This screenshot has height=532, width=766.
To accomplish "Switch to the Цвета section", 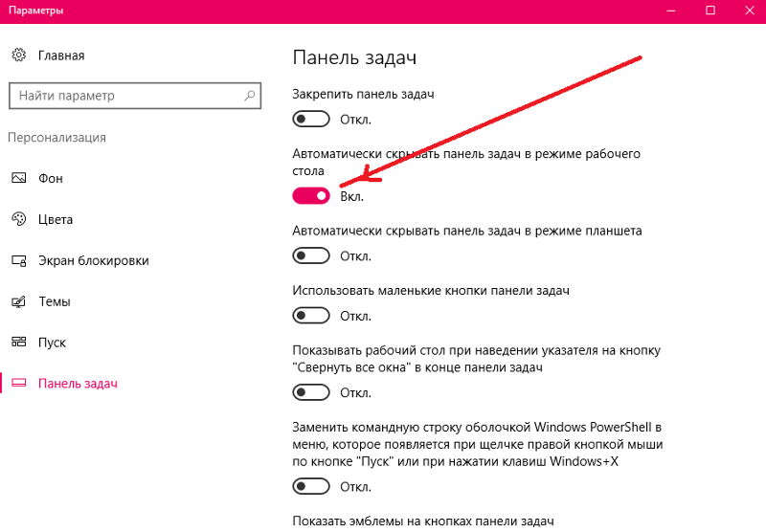I will pyautogui.click(x=56, y=220).
